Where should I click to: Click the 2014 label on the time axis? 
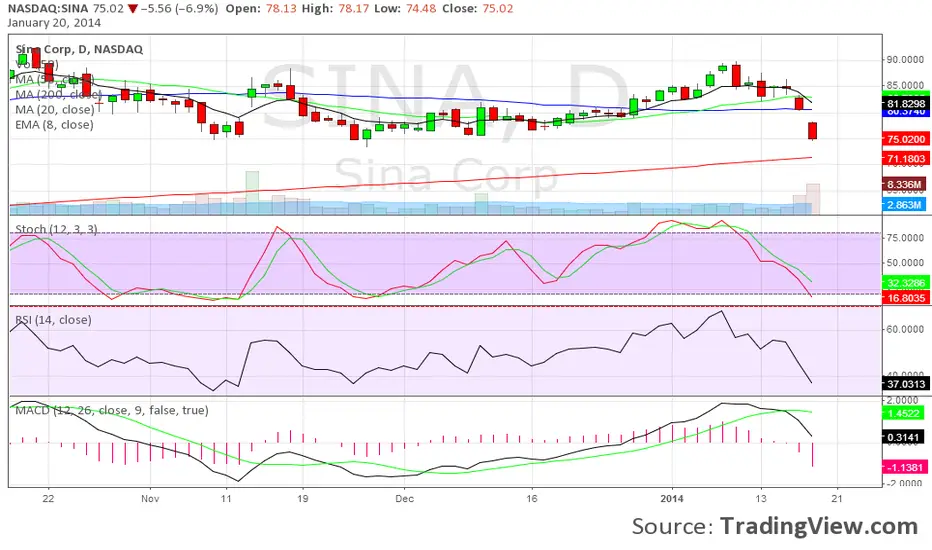coord(672,498)
